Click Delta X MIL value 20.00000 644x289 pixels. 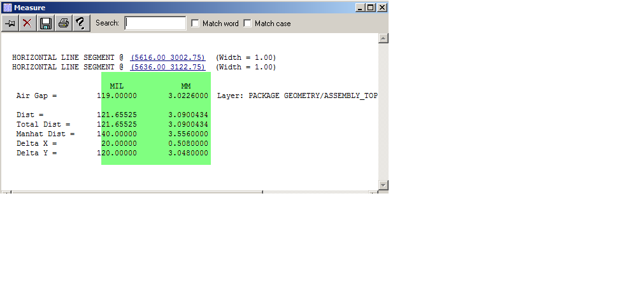tap(119, 144)
